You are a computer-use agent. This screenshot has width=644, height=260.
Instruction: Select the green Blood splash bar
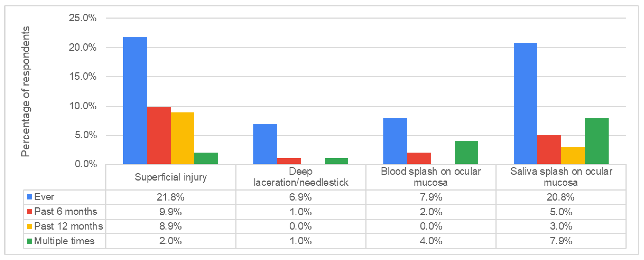pyautogui.click(x=466, y=152)
